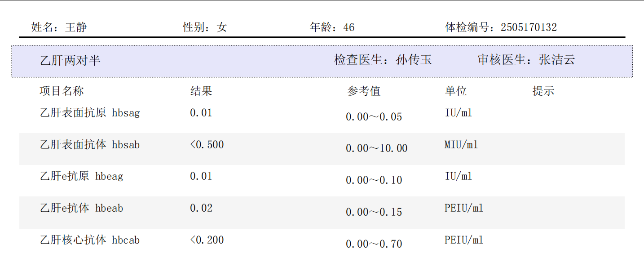Click the reference range 0.00~0.70
Screen dimensions: 644x267
coord(374,244)
